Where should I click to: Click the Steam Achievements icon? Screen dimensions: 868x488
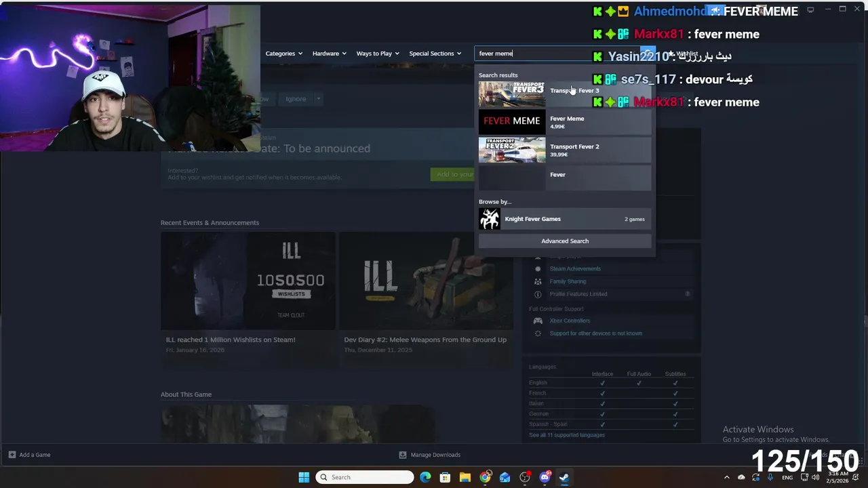[538, 268]
